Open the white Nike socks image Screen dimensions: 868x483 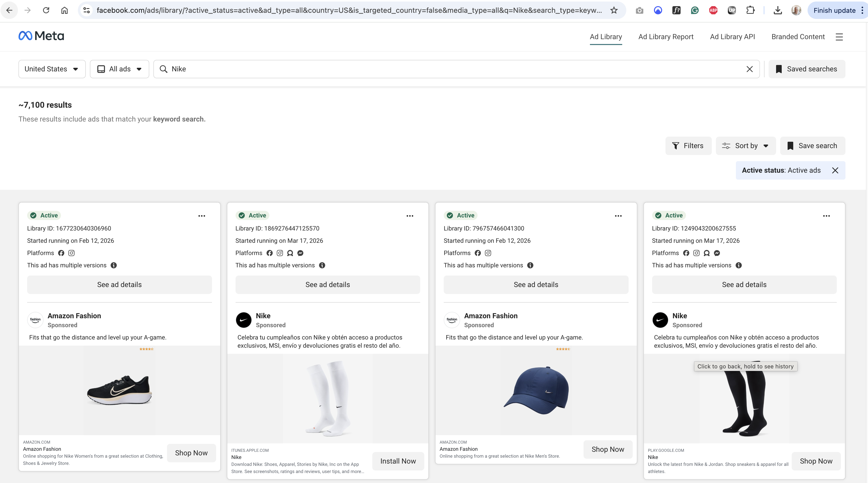[x=327, y=399]
